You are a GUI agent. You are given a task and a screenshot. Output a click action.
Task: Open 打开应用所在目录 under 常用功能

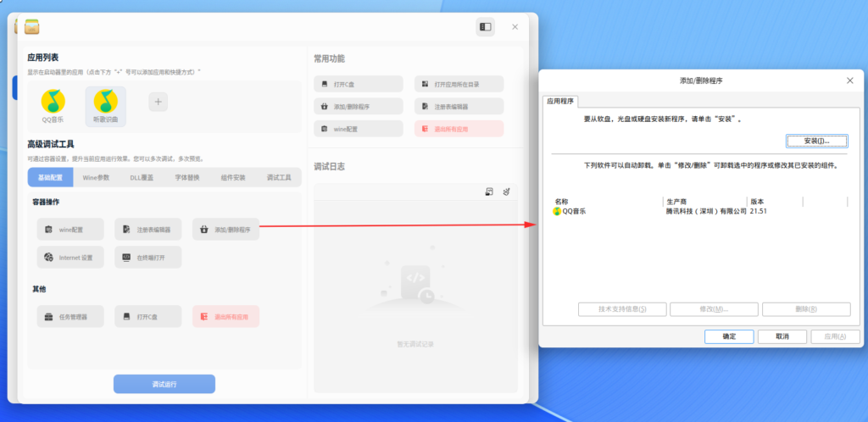pos(459,84)
